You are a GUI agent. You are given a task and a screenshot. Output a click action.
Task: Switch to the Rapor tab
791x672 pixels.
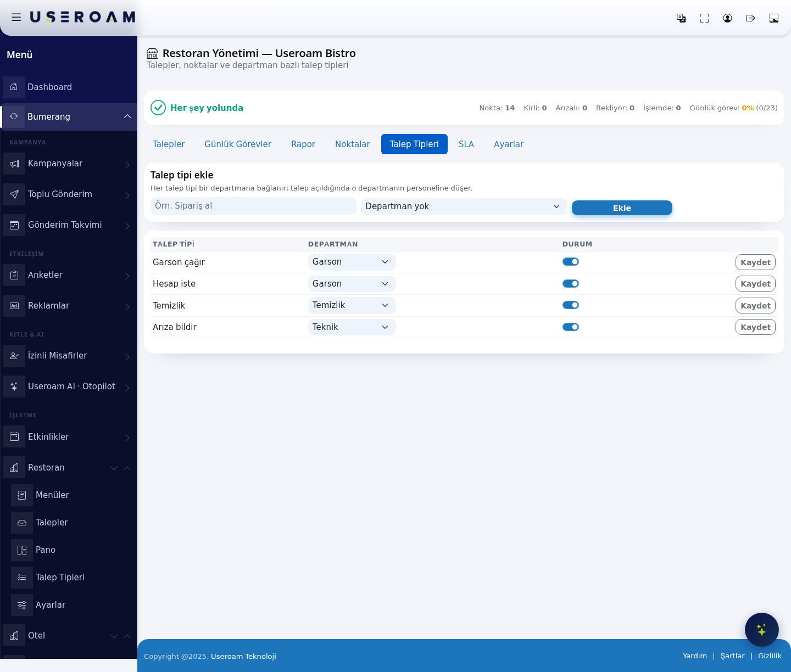point(303,144)
